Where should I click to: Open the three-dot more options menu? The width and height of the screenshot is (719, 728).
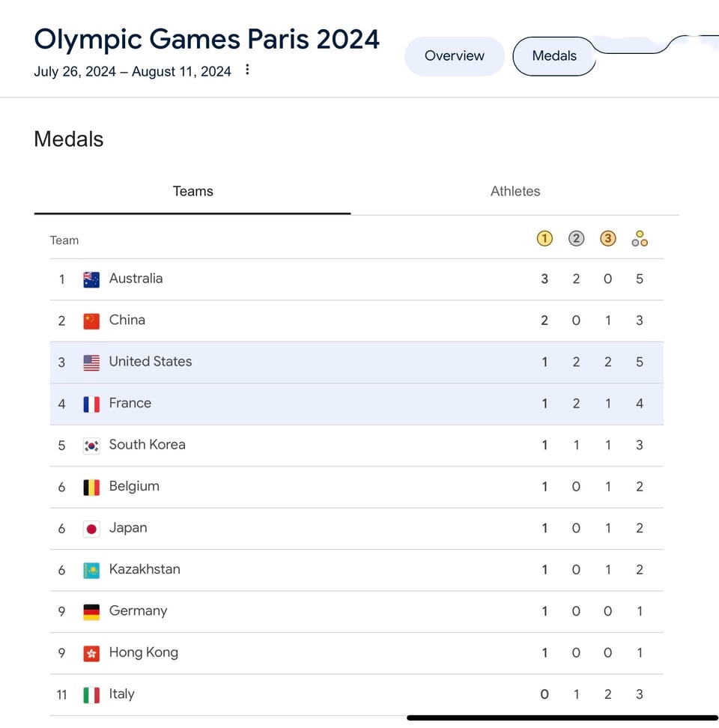pyautogui.click(x=247, y=70)
